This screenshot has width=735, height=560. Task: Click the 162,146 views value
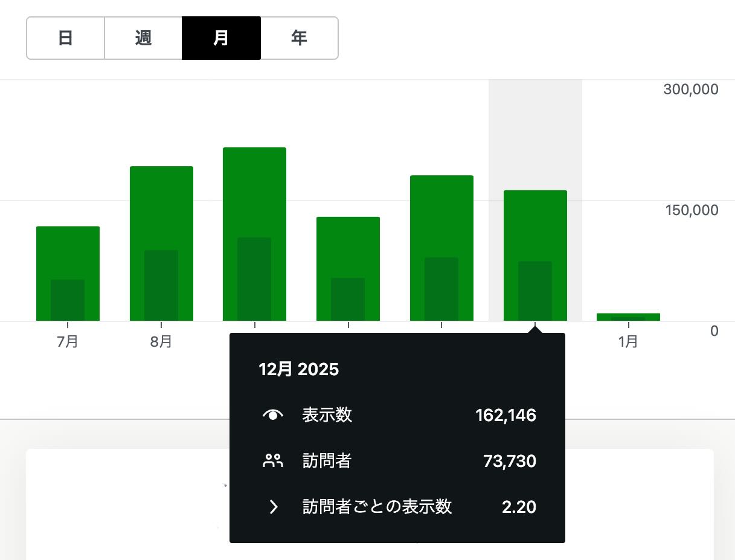click(506, 415)
